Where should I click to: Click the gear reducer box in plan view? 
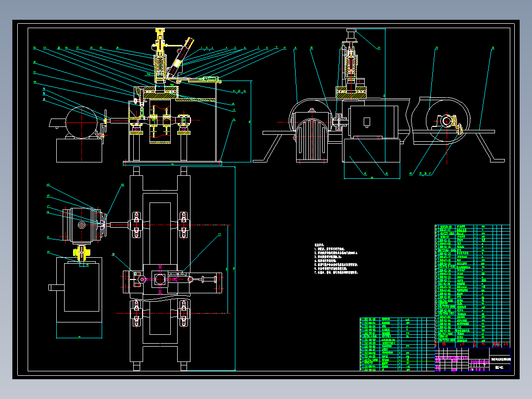(81, 225)
